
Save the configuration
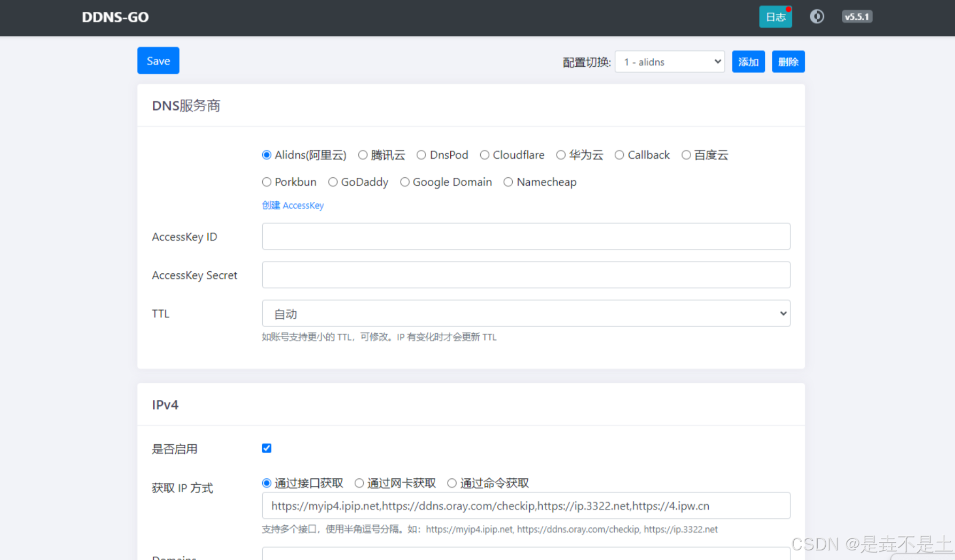(158, 61)
